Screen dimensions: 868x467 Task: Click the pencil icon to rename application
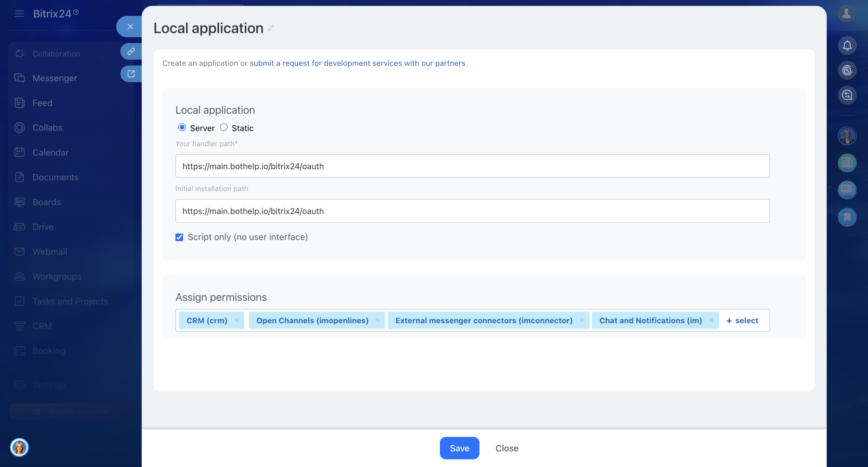pyautogui.click(x=271, y=28)
